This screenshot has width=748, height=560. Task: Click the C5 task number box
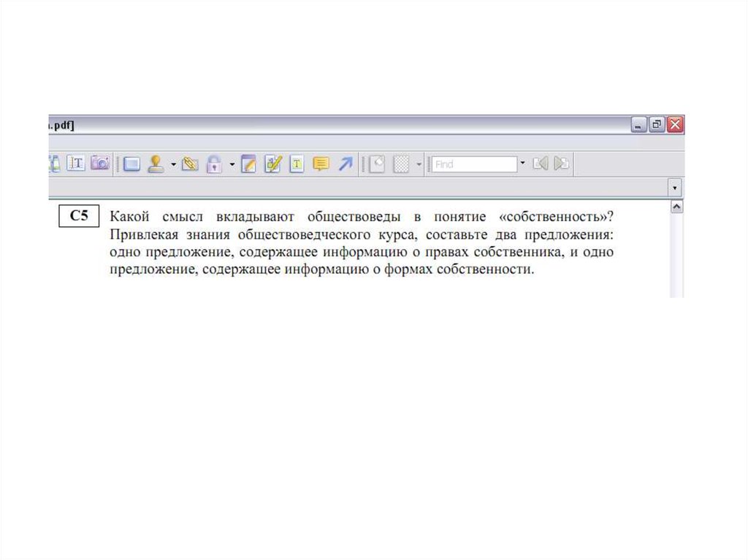[79, 215]
